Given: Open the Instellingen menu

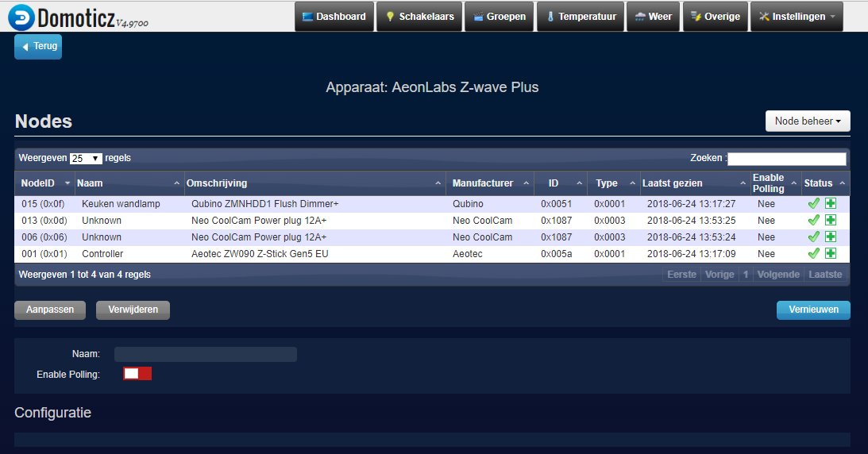Looking at the screenshot, I should tap(797, 17).
